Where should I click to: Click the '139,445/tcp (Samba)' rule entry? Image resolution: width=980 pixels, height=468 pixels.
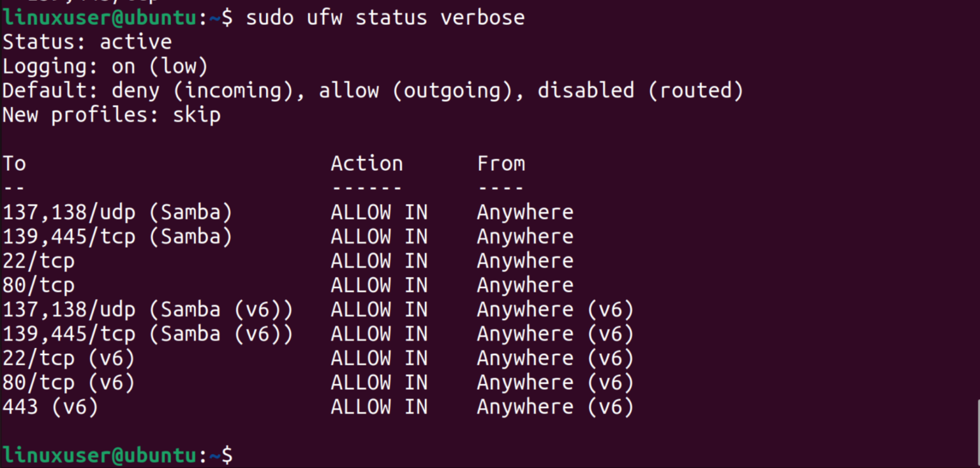(117, 237)
